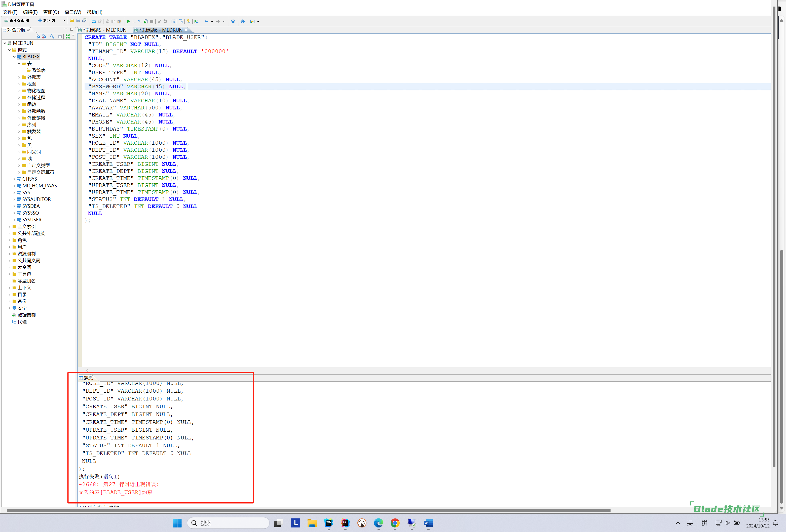
Task: Click the right vertical scrollbar thumb
Action: pyautogui.click(x=781, y=377)
